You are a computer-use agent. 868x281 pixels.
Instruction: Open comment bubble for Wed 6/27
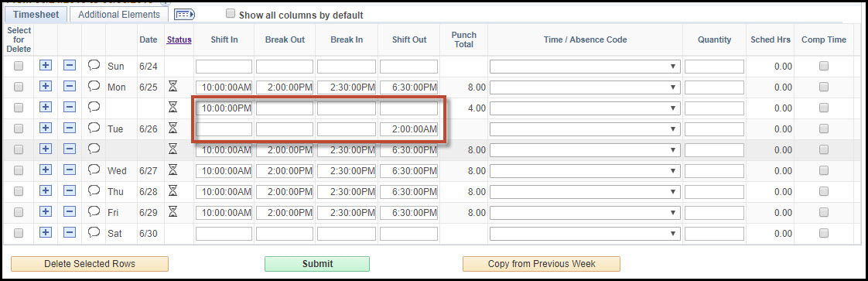pos(94,170)
